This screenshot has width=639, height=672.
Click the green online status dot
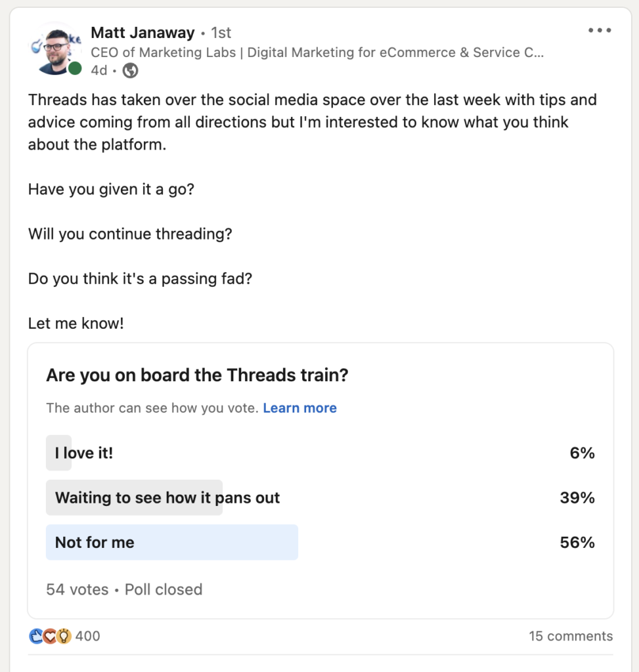[x=75, y=68]
